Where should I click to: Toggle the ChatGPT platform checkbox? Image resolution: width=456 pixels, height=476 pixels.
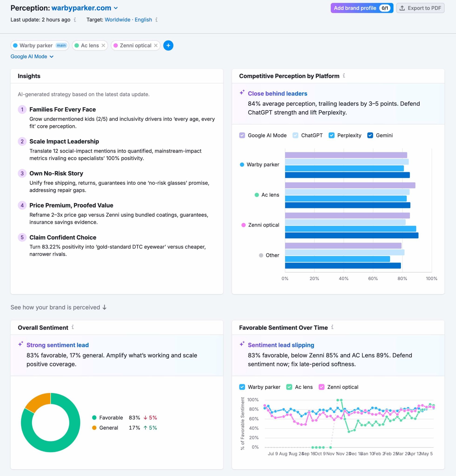point(295,135)
